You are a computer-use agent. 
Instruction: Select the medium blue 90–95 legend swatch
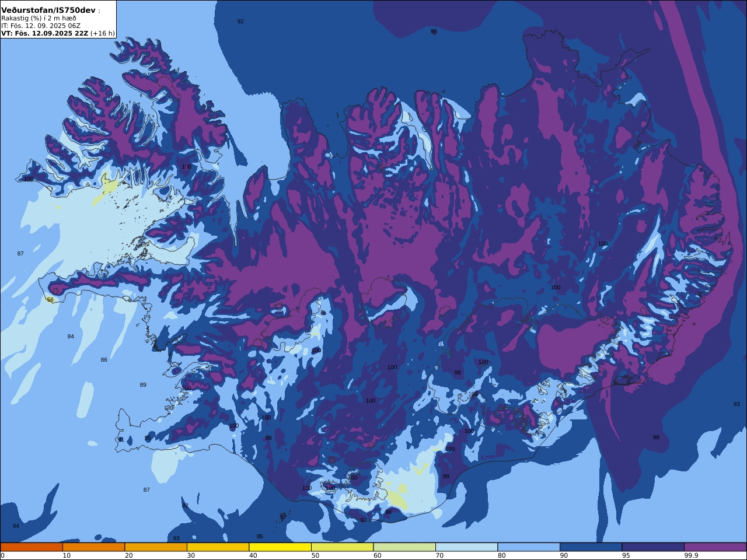click(x=591, y=547)
